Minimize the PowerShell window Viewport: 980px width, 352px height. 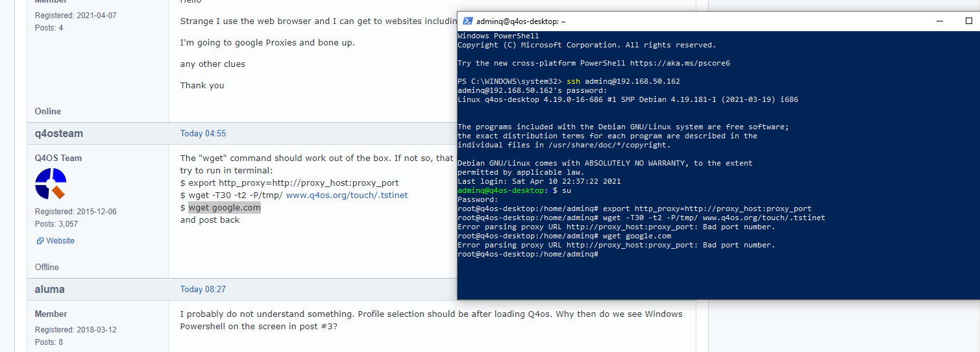[939, 21]
